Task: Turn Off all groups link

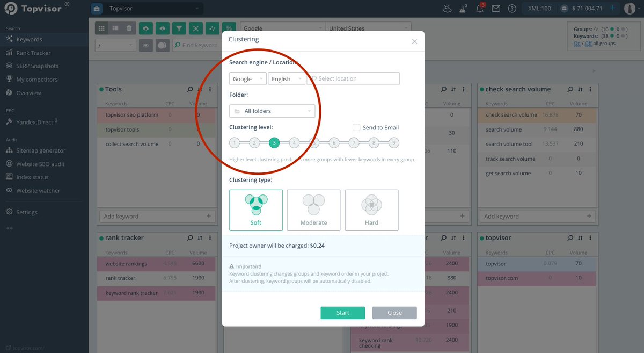Action: click(x=588, y=43)
